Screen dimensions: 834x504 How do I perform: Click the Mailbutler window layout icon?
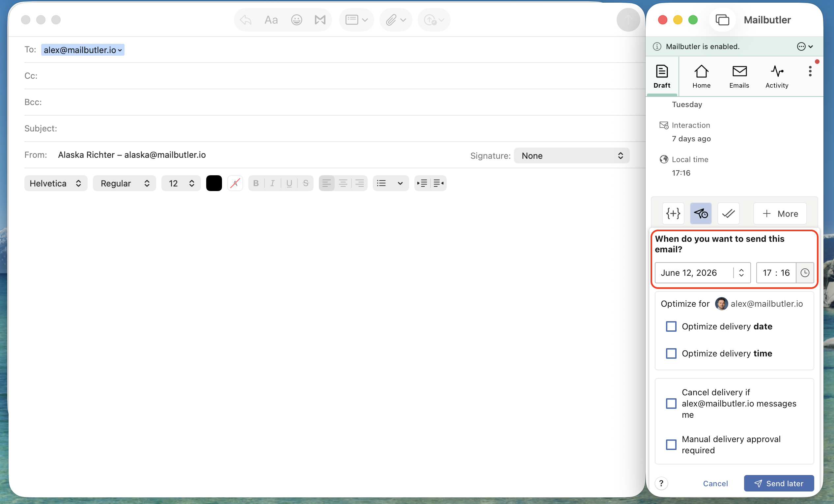tap(722, 20)
